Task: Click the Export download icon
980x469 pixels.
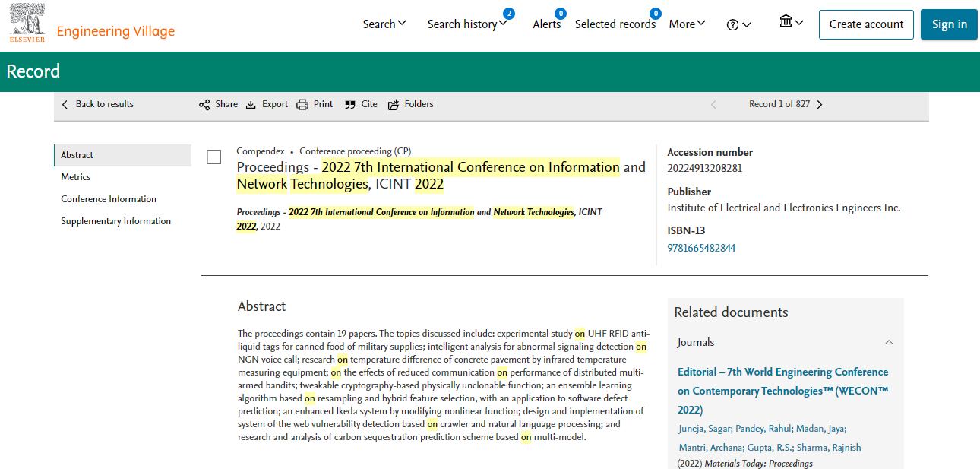Action: [251, 105]
